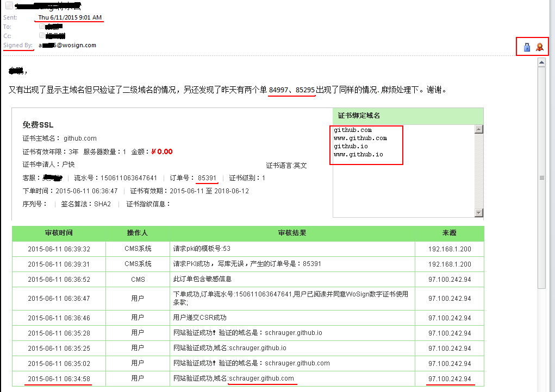555x392 pixels.
Task: Click the 06:34:58 row result for schrauger.github.com
Action: [292, 378]
